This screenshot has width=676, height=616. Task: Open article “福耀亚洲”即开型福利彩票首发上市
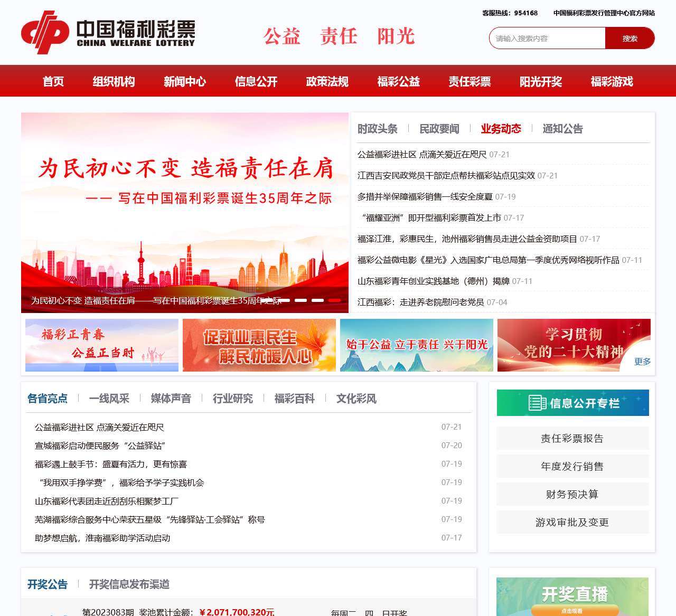point(430,217)
